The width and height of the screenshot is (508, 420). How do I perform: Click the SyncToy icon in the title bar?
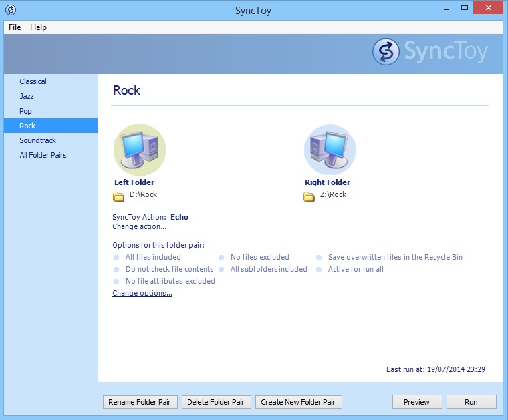(11, 10)
